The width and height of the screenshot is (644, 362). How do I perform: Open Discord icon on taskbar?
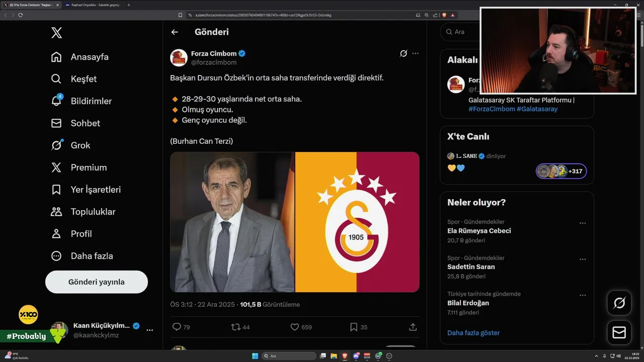coord(356,356)
